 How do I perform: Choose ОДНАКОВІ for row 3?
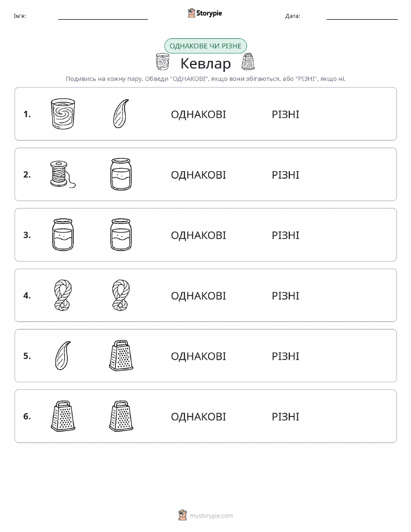click(198, 235)
